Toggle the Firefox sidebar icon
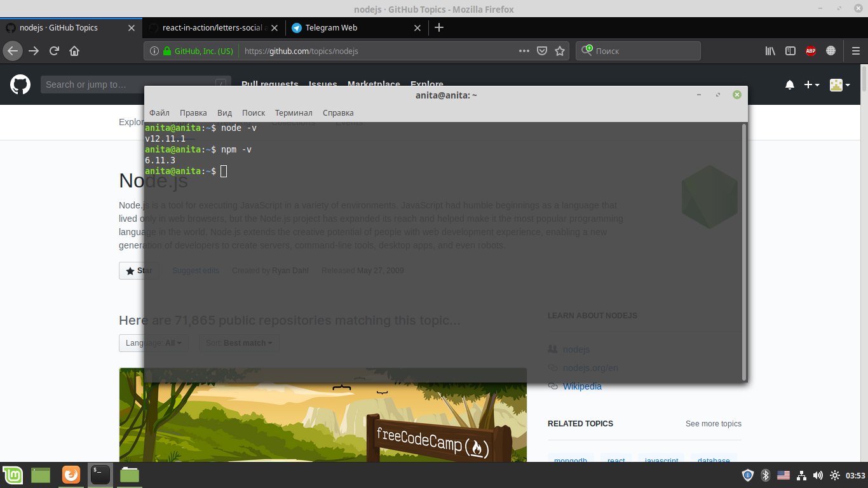The height and width of the screenshot is (488, 868). (x=790, y=51)
